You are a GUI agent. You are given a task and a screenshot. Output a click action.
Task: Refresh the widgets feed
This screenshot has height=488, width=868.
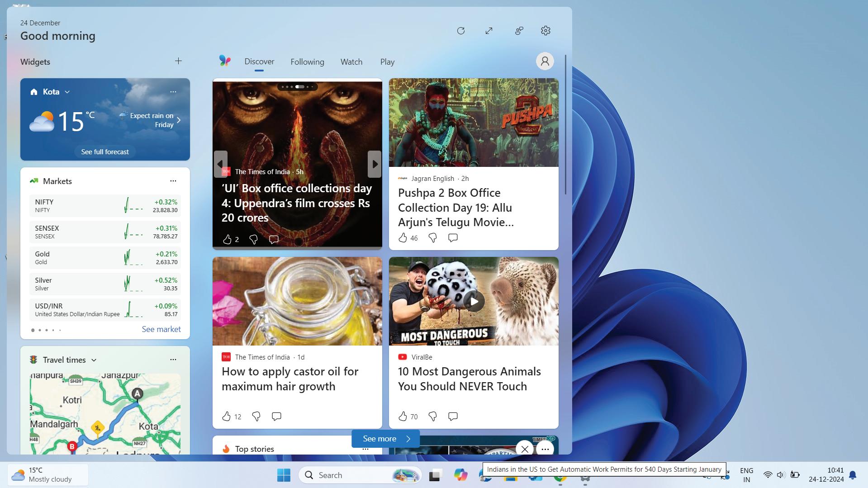tap(461, 31)
